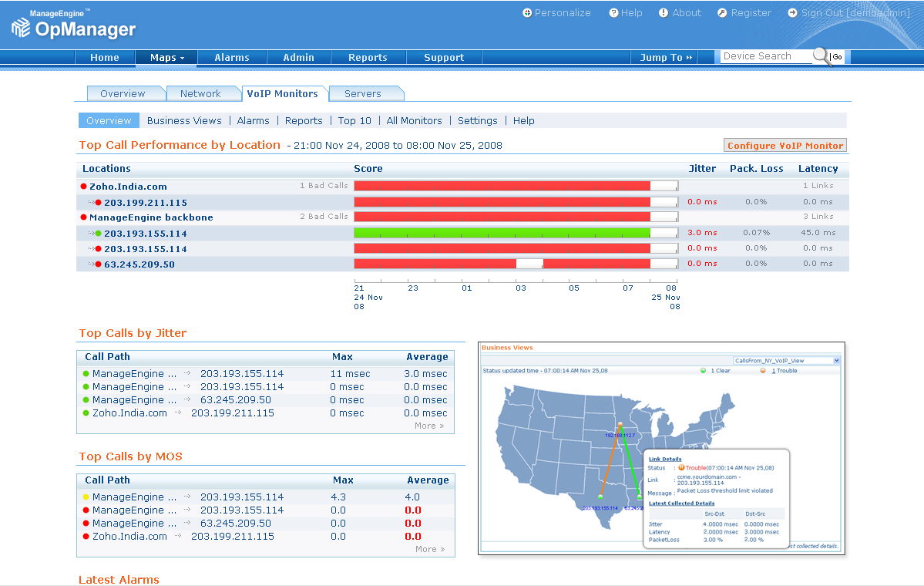This screenshot has height=586, width=924.
Task: Click the Trouble status icon in Link Details
Action: tap(681, 467)
